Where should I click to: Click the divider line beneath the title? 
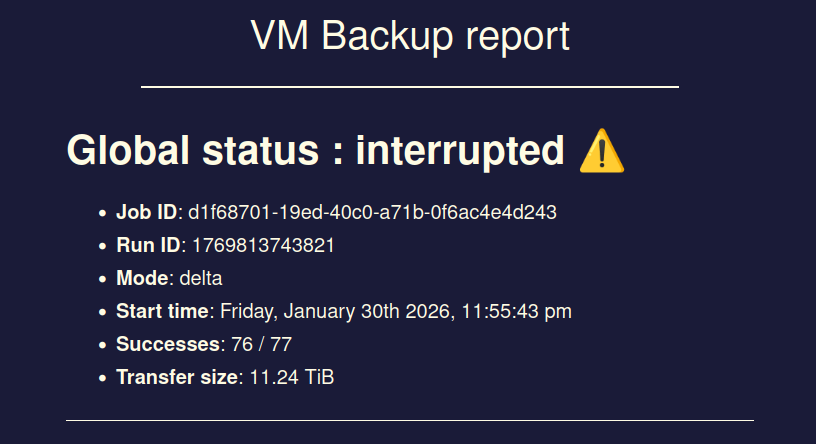point(409,87)
